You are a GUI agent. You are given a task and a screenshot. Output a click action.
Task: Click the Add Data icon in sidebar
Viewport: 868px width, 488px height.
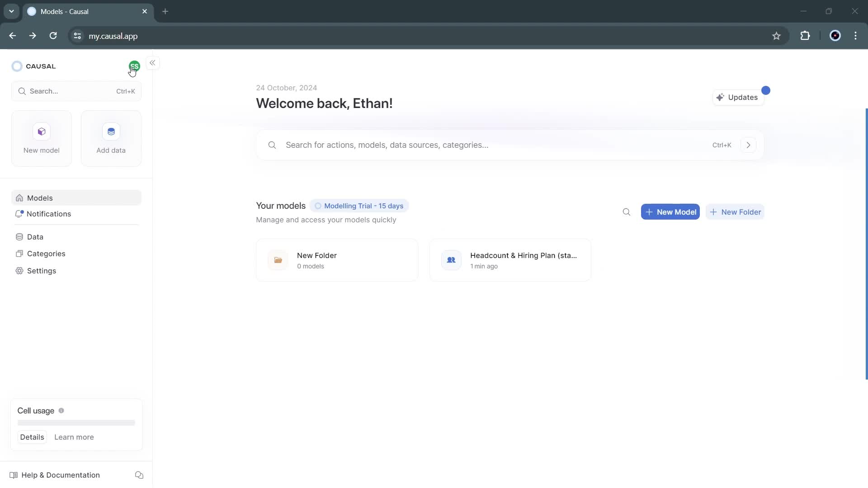tap(111, 131)
